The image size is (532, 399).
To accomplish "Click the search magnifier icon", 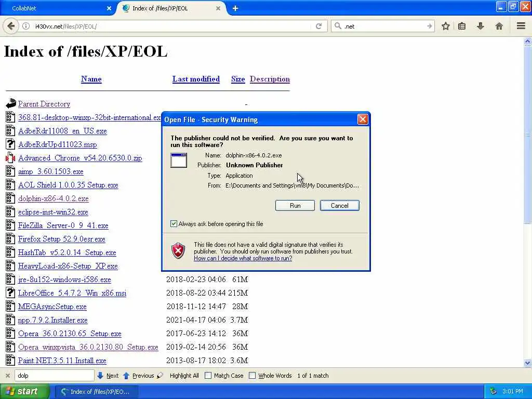I will (338, 26).
